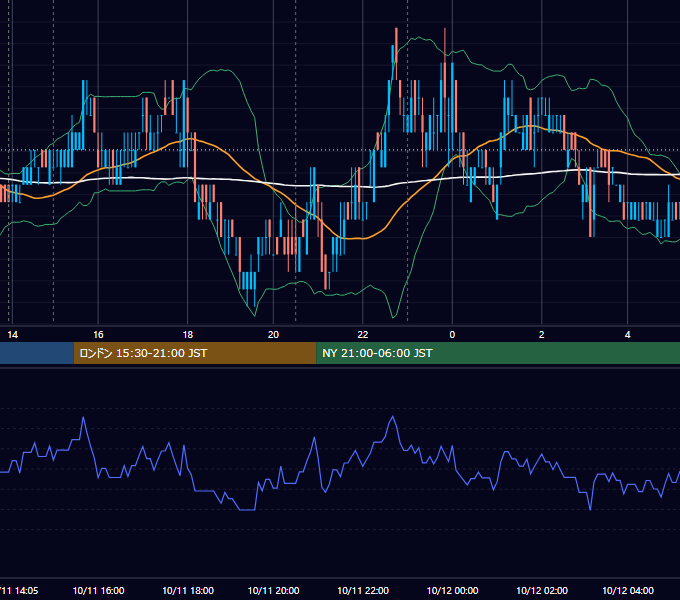680x600 pixels.
Task: Click hour label 20 on the time axis
Action: click(x=273, y=335)
